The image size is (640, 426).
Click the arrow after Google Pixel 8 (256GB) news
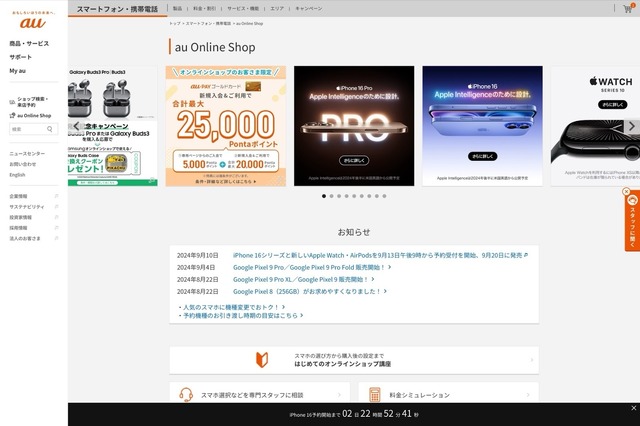385,291
